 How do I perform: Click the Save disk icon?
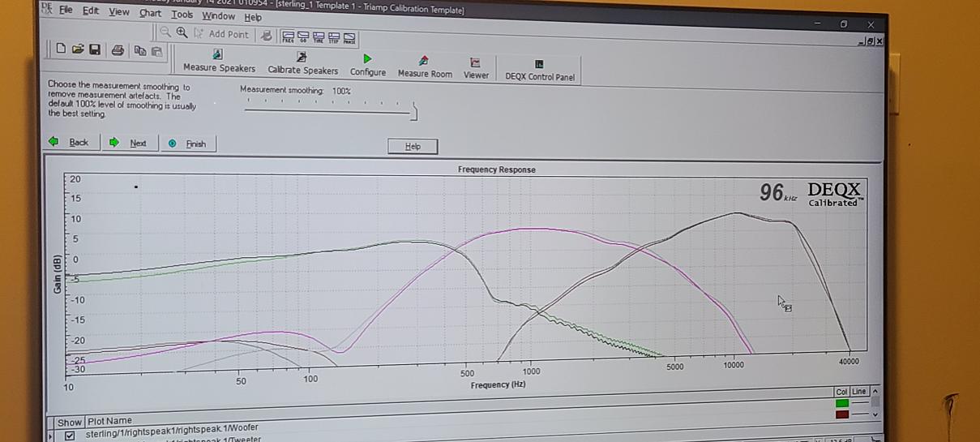[x=95, y=49]
